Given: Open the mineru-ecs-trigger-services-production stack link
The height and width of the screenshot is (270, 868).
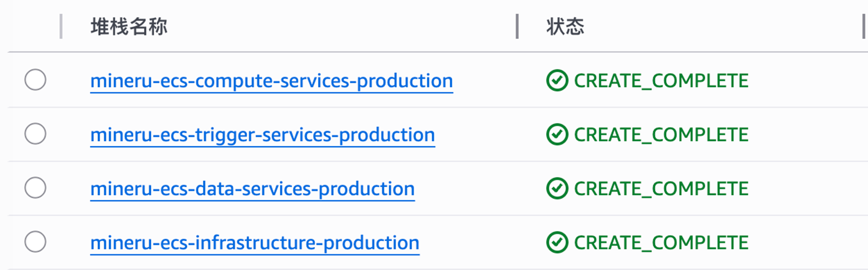Looking at the screenshot, I should pos(263,135).
